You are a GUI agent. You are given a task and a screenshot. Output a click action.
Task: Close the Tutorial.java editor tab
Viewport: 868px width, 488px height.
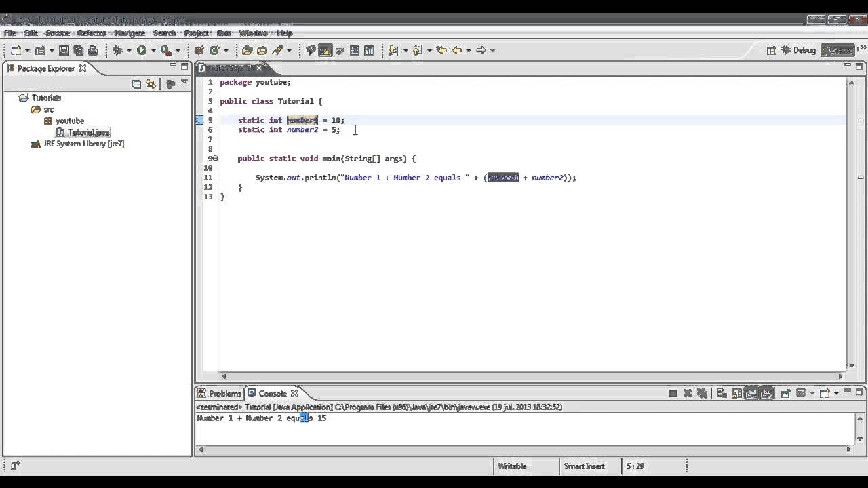coord(258,68)
